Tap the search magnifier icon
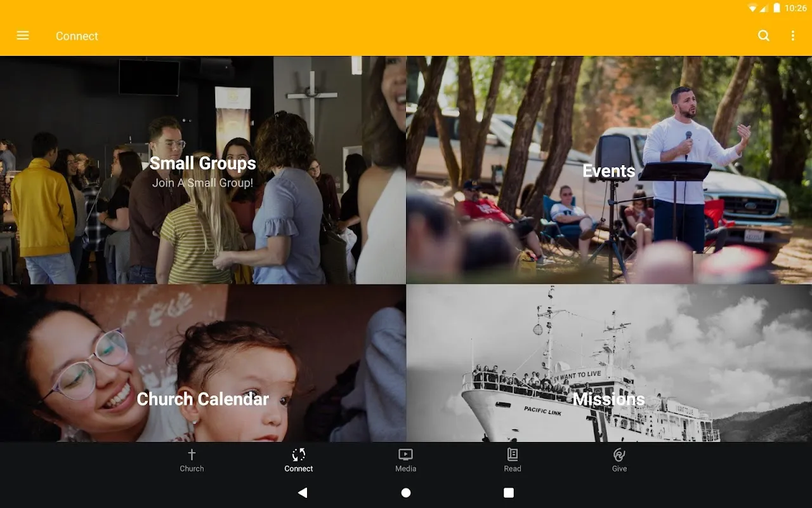This screenshot has width=812, height=508. [764, 36]
